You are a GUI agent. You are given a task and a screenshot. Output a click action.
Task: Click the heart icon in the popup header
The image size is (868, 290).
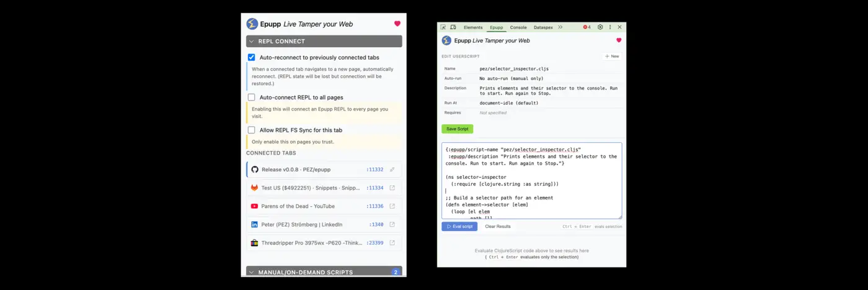tap(397, 24)
